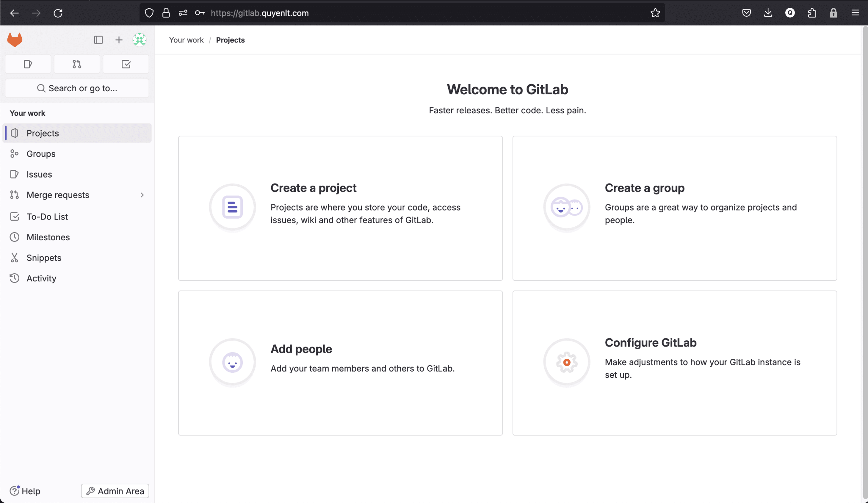Open Milestones from the sidebar
The width and height of the screenshot is (868, 503).
click(48, 237)
